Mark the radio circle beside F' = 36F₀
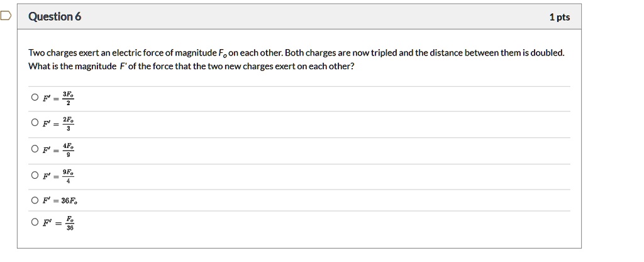The width and height of the screenshot is (644, 262). (34, 201)
